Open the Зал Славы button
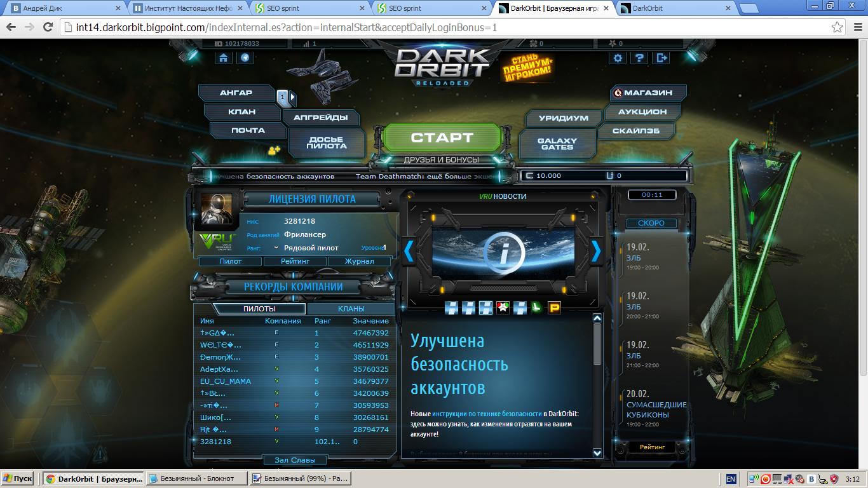This screenshot has height=488, width=868. click(x=295, y=460)
